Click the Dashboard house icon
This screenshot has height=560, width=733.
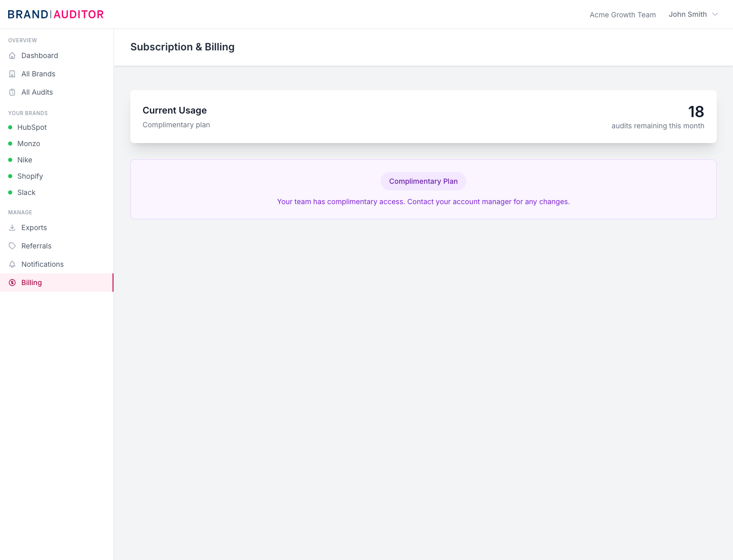pyautogui.click(x=12, y=55)
